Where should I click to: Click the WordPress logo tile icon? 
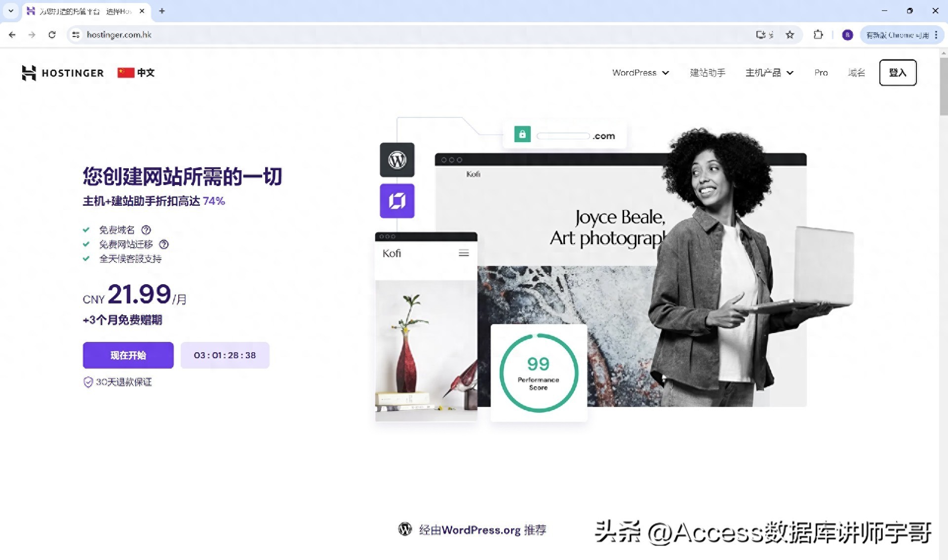397,160
